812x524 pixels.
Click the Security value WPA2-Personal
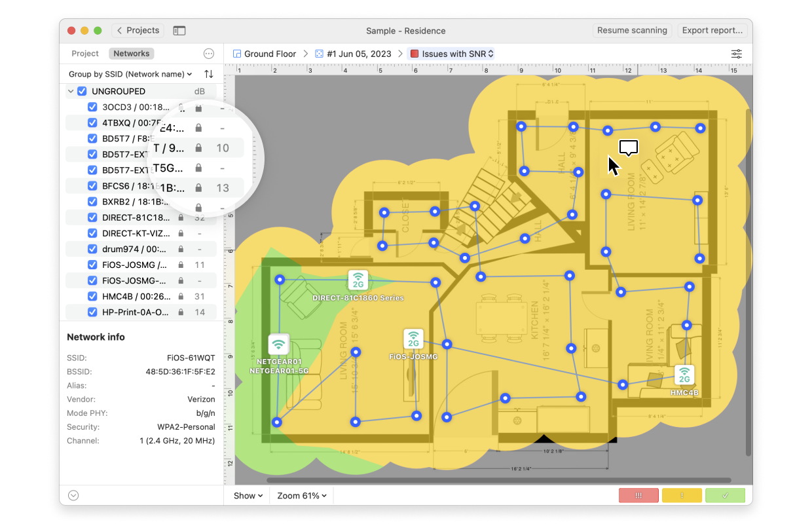186,427
